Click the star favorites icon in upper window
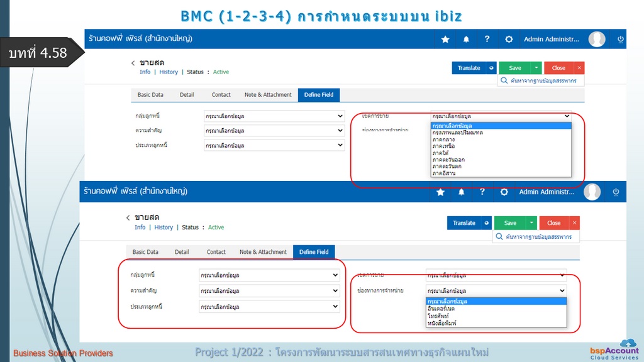 445,40
